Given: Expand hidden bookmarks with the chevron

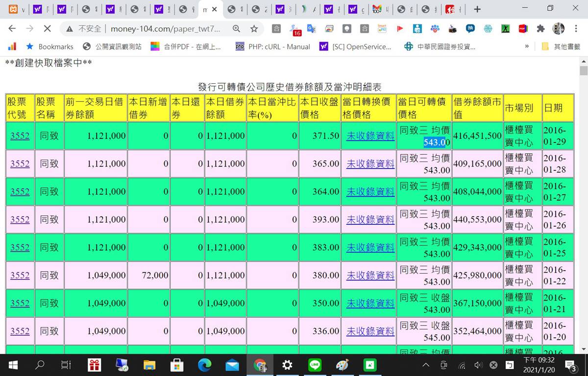Looking at the screenshot, I should click(527, 47).
